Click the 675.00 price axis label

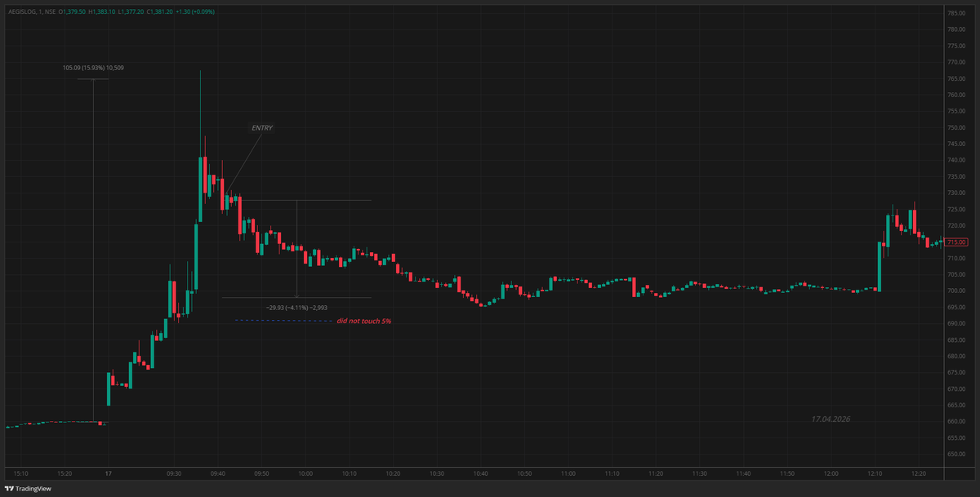point(957,372)
